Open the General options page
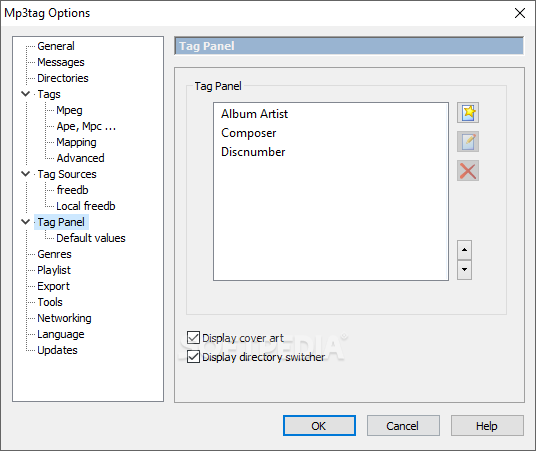 (x=56, y=46)
